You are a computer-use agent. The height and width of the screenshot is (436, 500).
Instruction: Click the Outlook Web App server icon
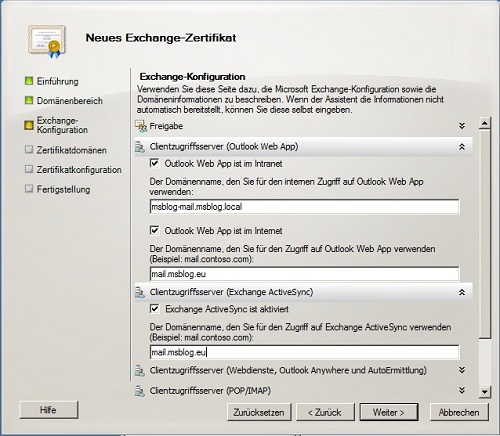click(140, 147)
